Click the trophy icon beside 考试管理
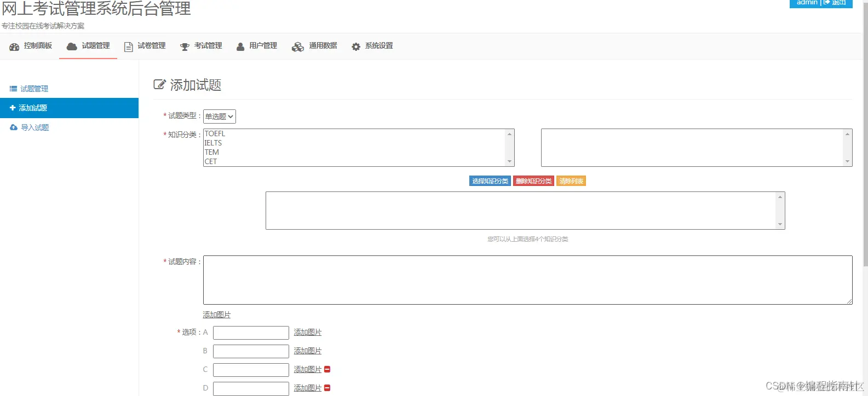Viewport: 868px width, 396px height. pyautogui.click(x=185, y=47)
